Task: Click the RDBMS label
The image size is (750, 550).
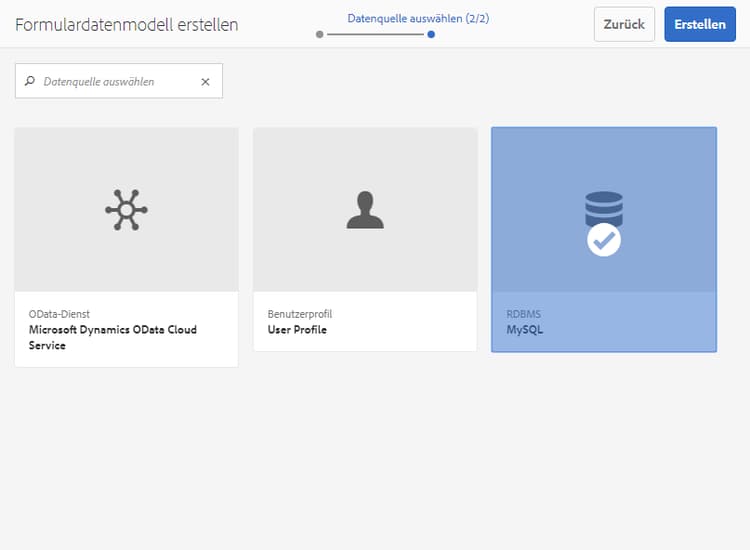Action: pos(523,314)
